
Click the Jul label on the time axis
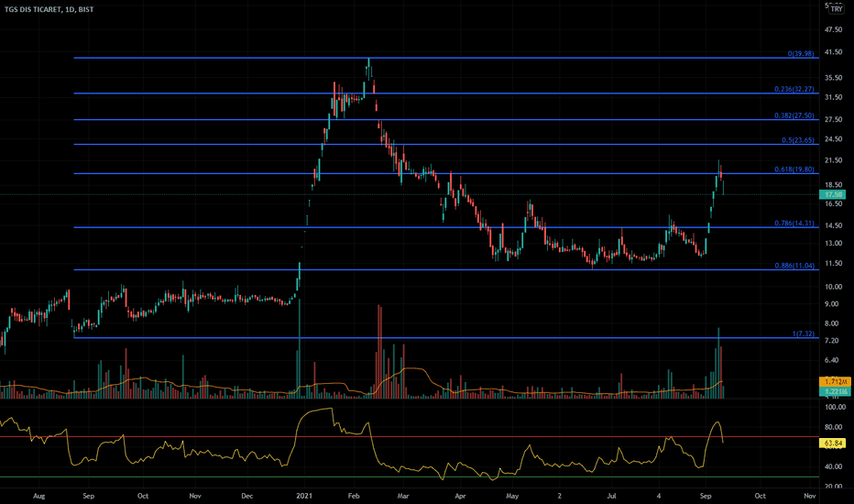coord(611,496)
